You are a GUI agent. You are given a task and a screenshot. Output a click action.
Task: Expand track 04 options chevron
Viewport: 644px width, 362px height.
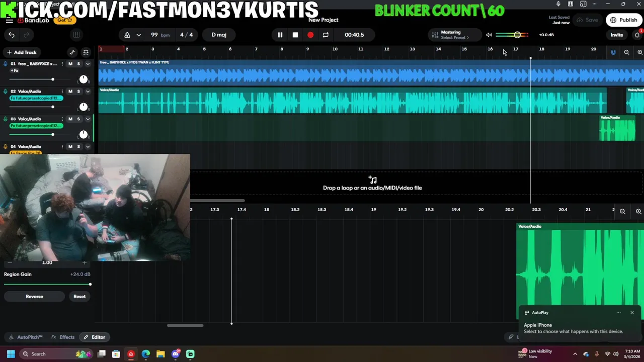tap(88, 147)
